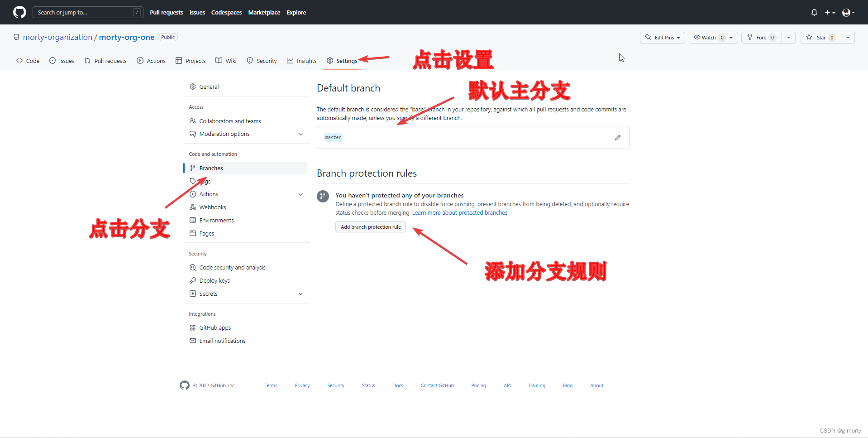Switch to the repository Issues tab
Viewport: 868px width, 438px height.
(x=62, y=61)
